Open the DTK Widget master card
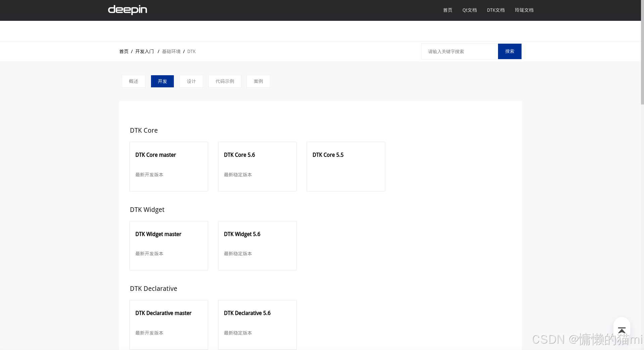The width and height of the screenshot is (644, 350). (x=169, y=246)
